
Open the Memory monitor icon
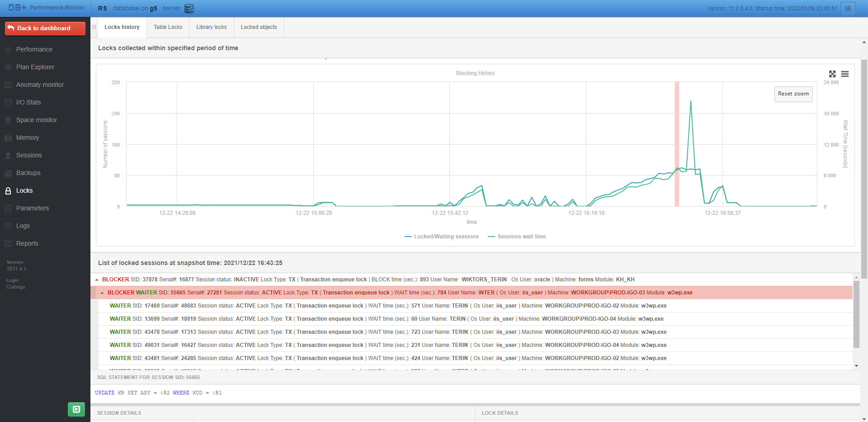click(x=7, y=138)
